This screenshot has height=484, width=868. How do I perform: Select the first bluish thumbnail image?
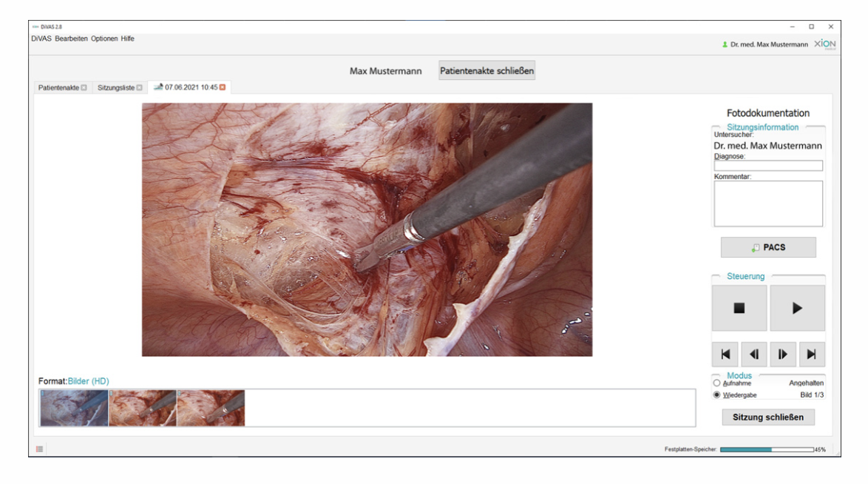pyautogui.click(x=74, y=408)
